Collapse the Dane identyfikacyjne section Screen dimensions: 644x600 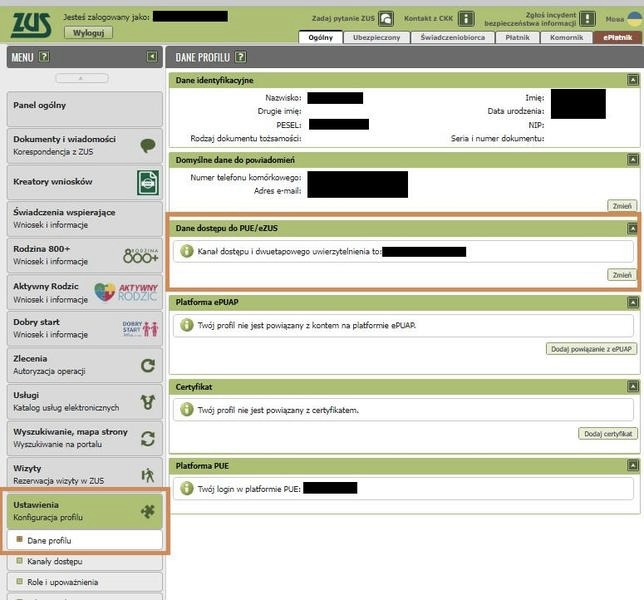(x=633, y=80)
